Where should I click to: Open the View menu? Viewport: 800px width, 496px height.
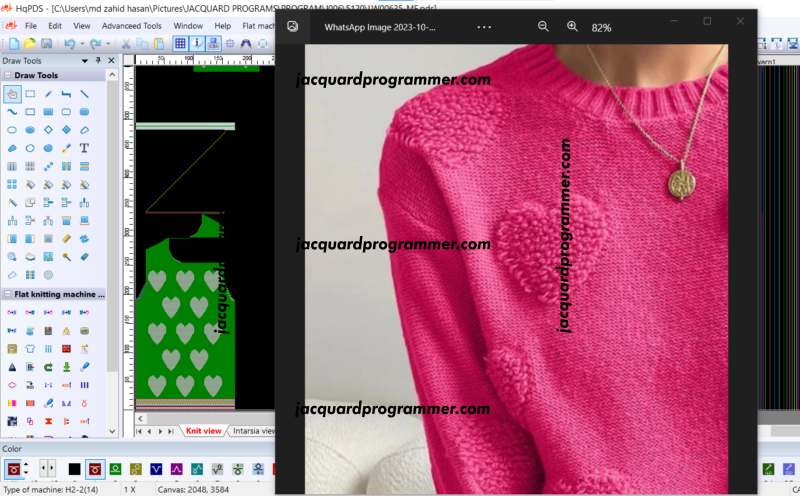point(82,26)
